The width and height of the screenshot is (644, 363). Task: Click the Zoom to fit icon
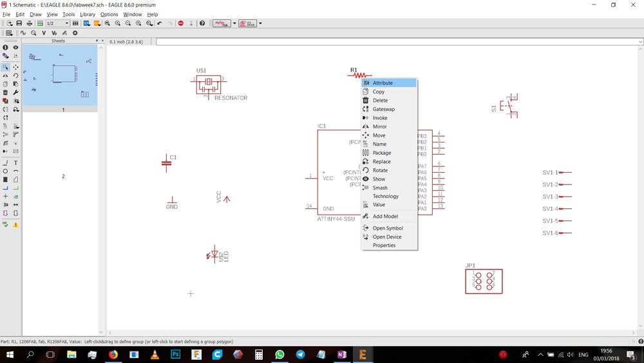tap(107, 23)
